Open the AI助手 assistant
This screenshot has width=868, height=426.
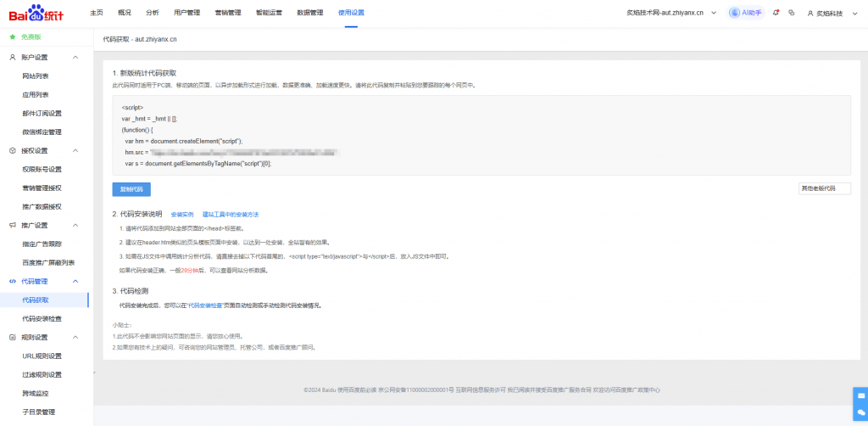point(746,13)
